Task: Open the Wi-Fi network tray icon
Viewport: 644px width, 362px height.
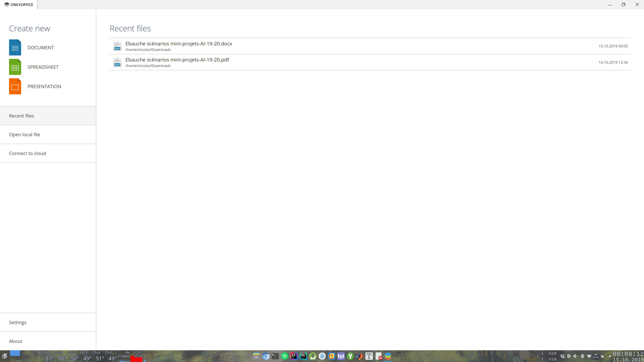Action: (589, 356)
